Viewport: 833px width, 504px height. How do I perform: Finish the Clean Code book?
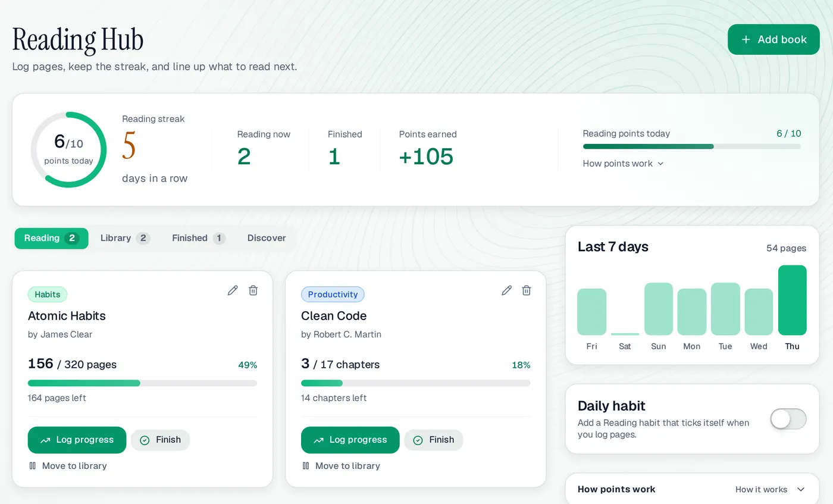click(x=433, y=440)
